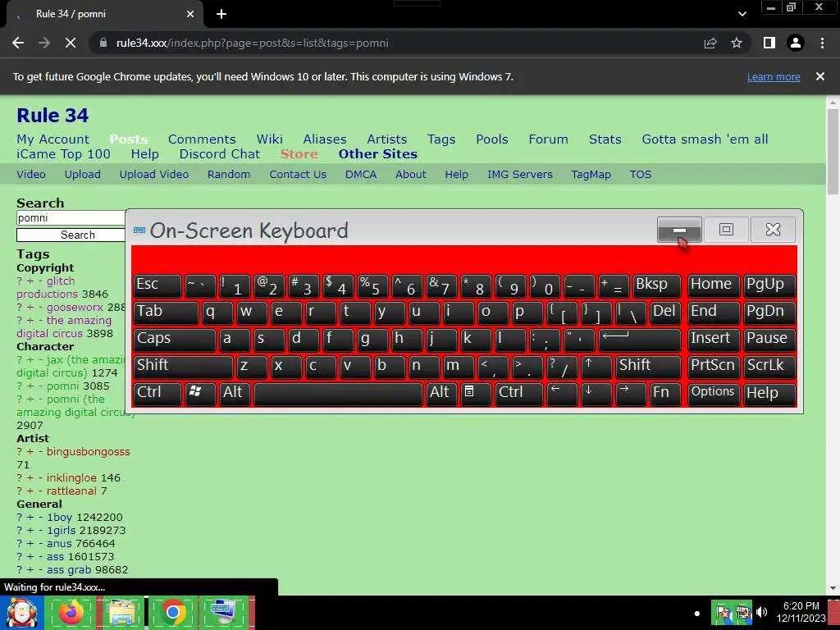840x630 pixels.
Task: Click the TOS link
Action: point(640,174)
